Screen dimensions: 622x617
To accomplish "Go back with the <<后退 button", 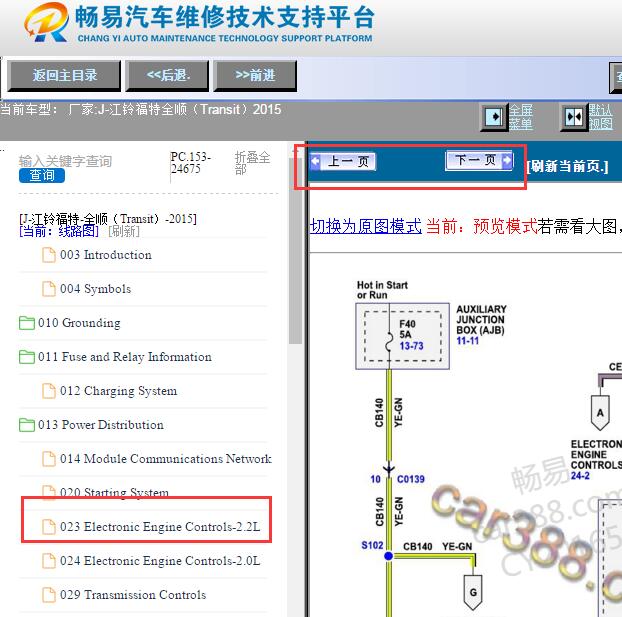I will (x=167, y=75).
